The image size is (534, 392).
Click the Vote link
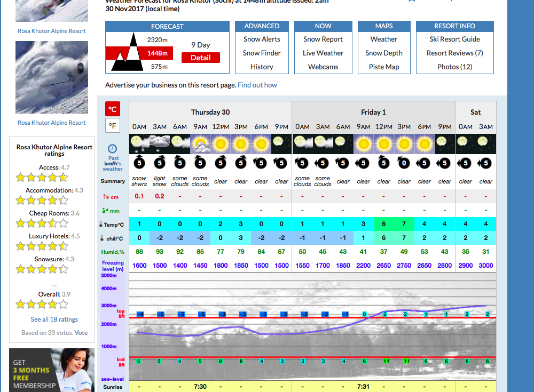pos(81,333)
